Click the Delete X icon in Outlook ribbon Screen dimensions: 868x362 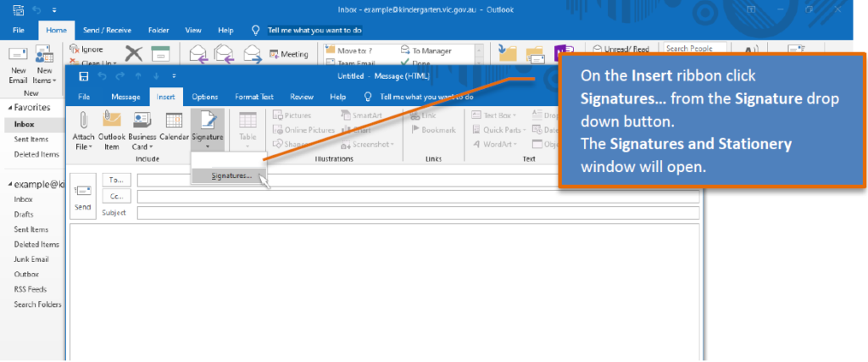133,53
